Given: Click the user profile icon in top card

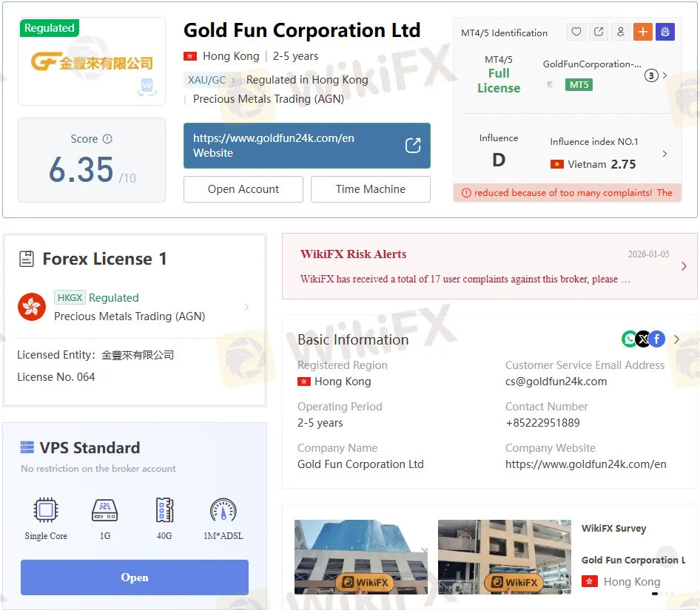Looking at the screenshot, I should click(621, 32).
